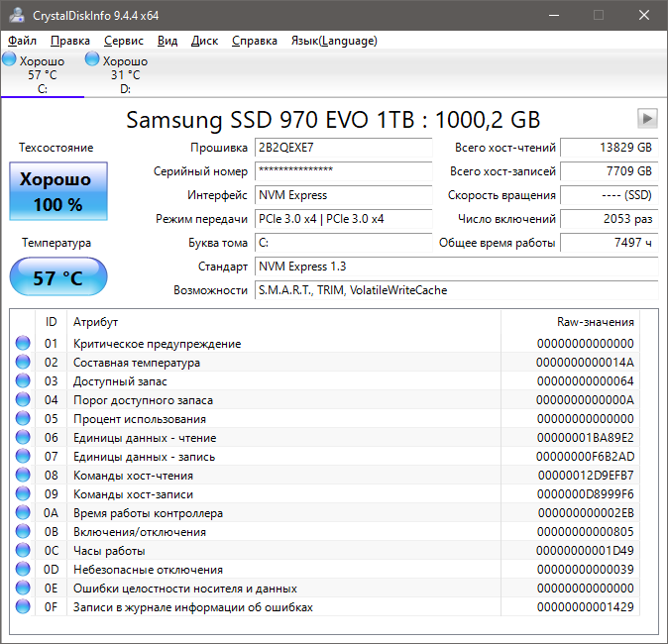
Task: Click status icon for attribute 01
Action: [23, 343]
